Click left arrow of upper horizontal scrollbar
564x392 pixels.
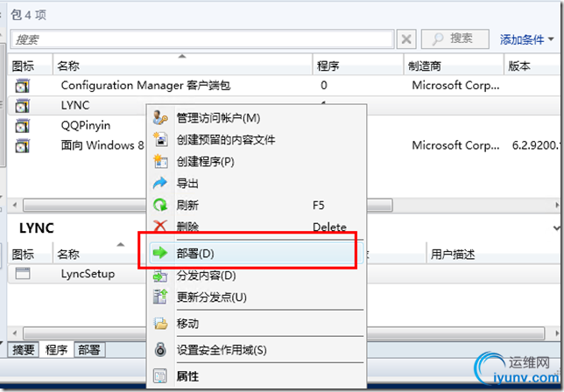point(14,205)
